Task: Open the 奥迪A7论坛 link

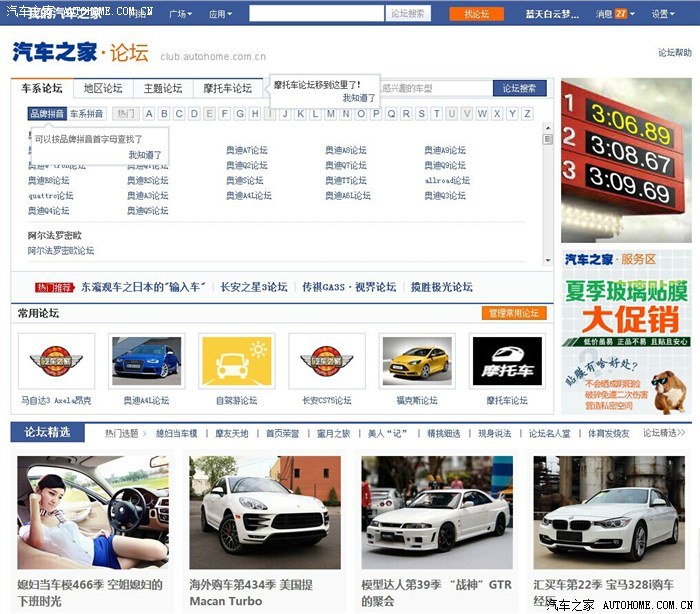Action: pyautogui.click(x=247, y=150)
